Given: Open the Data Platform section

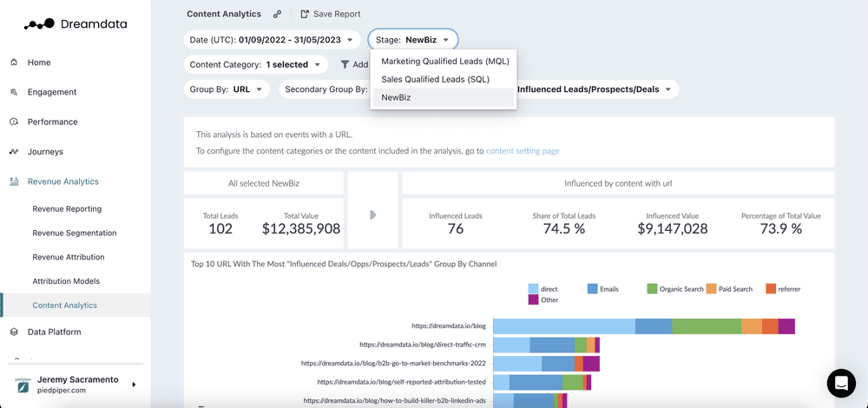Looking at the screenshot, I should tap(54, 332).
